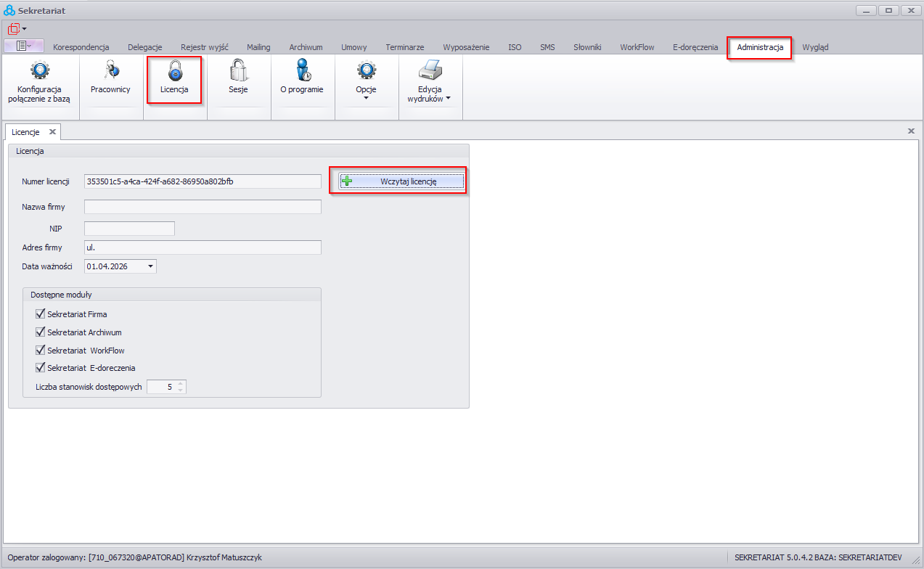
Task: Expand the Data ważności date dropdown
Action: (150, 266)
